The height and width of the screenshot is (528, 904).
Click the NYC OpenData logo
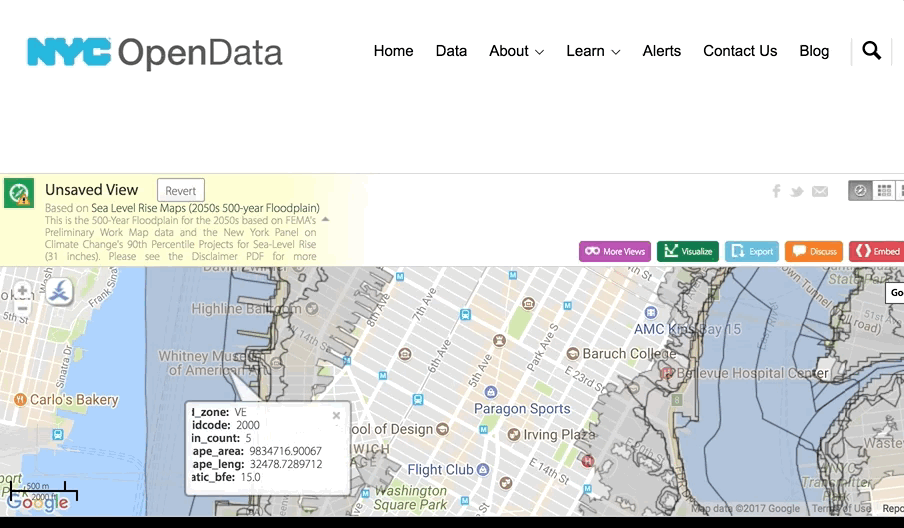(155, 52)
